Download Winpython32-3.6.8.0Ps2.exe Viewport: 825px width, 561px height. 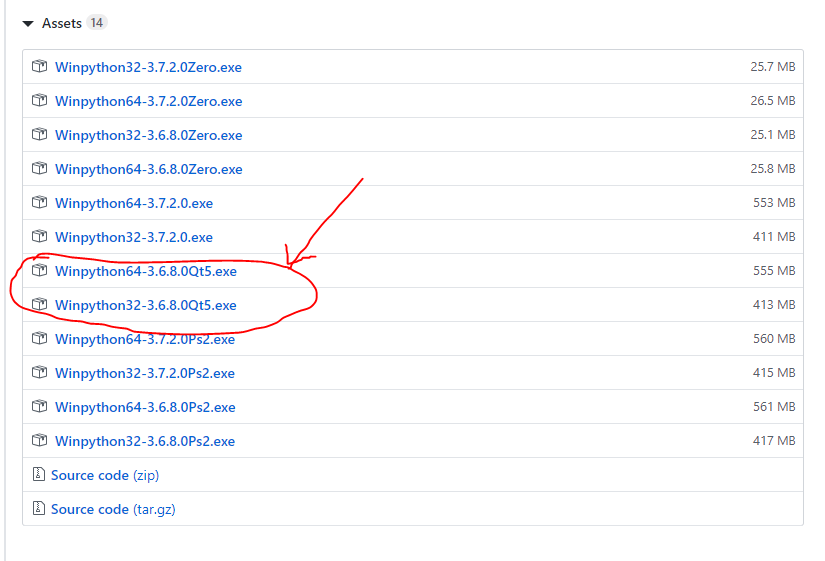pyautogui.click(x=145, y=441)
